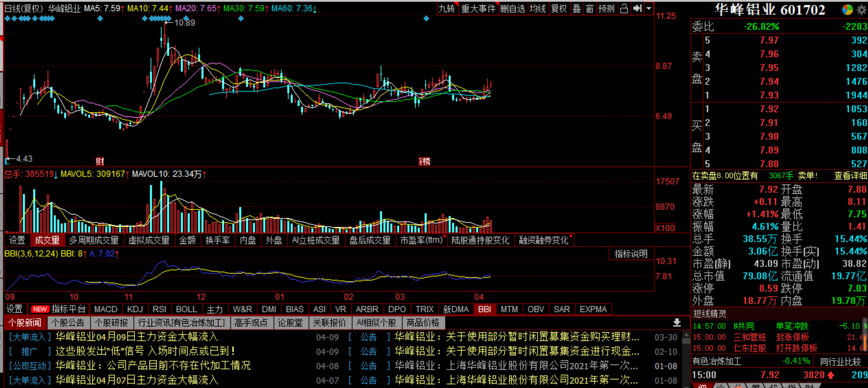Image resolution: width=868 pixels, height=388 pixels.
Task: Open the 个股新闻 tab
Action: pos(25,323)
